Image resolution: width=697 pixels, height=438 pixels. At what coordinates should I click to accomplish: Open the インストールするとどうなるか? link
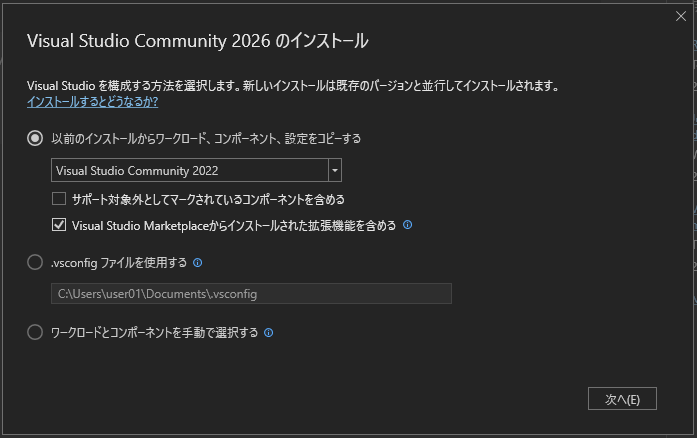(92, 102)
